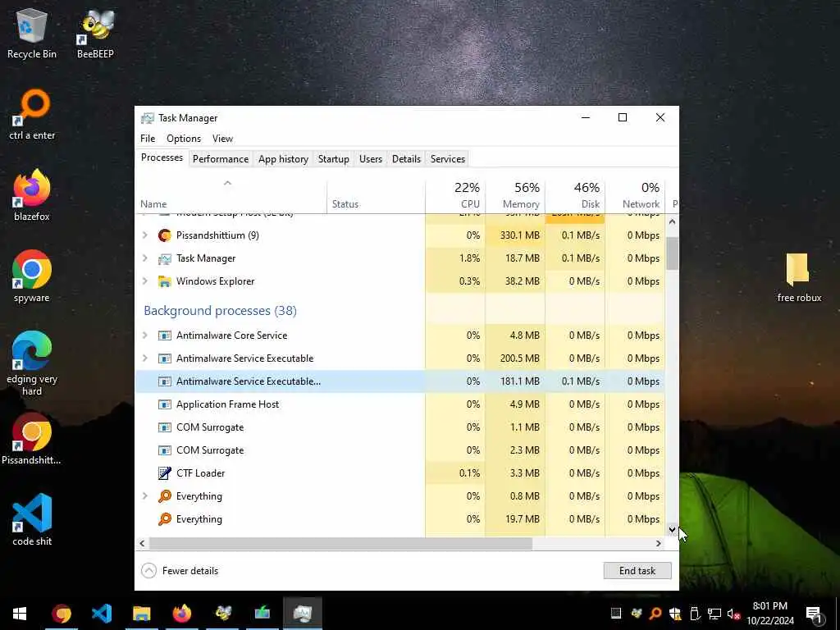Expand the Antimalware Service Executable 200.5 MB row

144,358
